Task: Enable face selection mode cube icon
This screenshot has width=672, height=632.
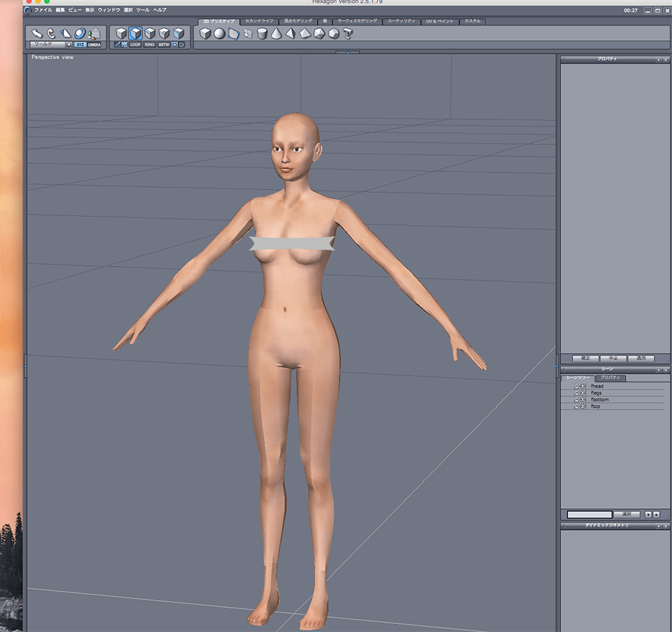Action: pos(135,33)
